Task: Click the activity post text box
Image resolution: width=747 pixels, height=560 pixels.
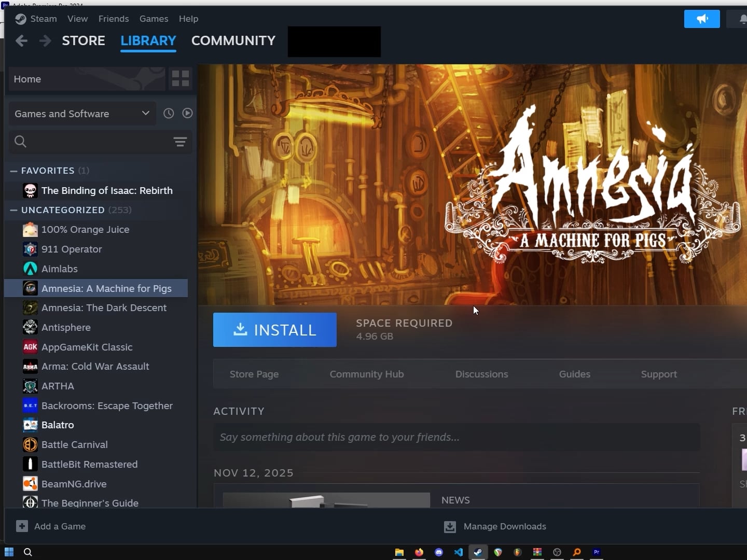Action: (x=457, y=437)
